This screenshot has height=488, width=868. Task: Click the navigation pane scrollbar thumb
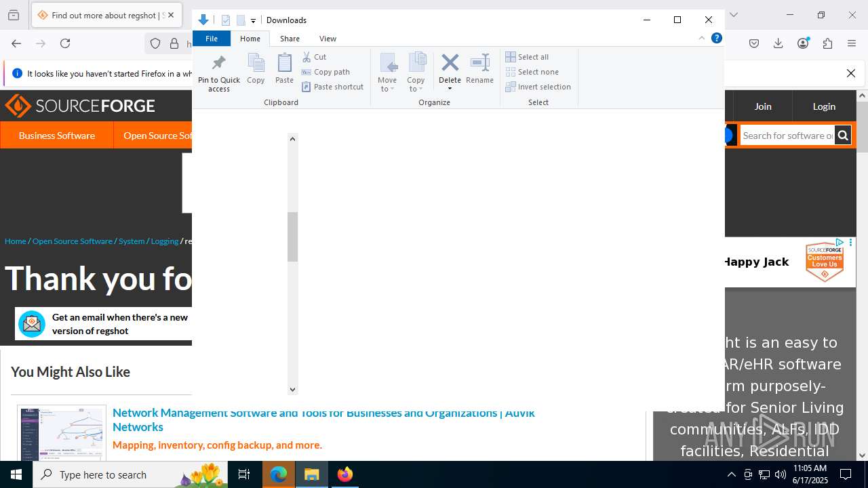point(292,237)
